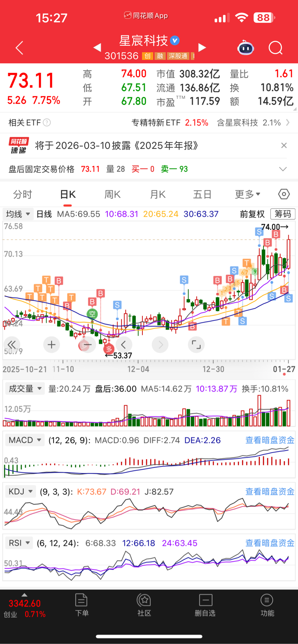The height and width of the screenshot is (644, 298).
Task: Tap the back arrow in header
Action: tap(19, 48)
